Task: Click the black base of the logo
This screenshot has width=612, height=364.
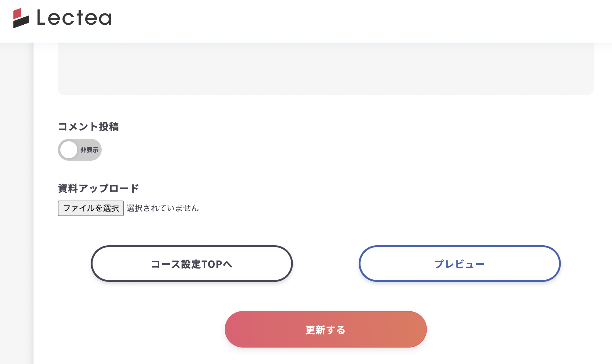Action: click(21, 23)
